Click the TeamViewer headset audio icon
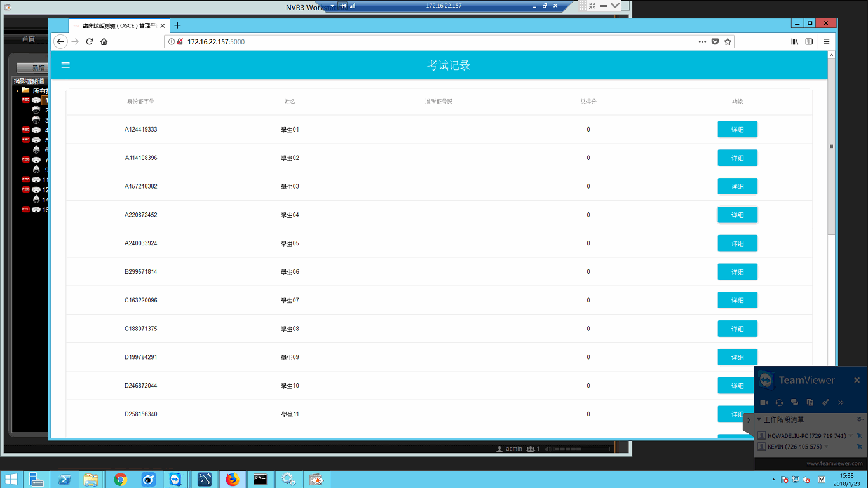Image resolution: width=868 pixels, height=488 pixels. point(779,402)
